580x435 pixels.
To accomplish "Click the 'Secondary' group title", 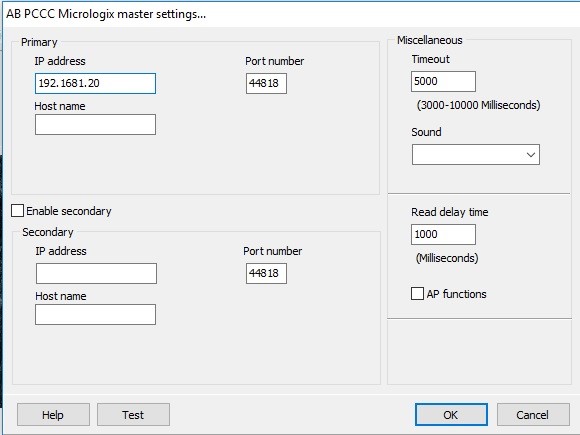I will pyautogui.click(x=48, y=232).
